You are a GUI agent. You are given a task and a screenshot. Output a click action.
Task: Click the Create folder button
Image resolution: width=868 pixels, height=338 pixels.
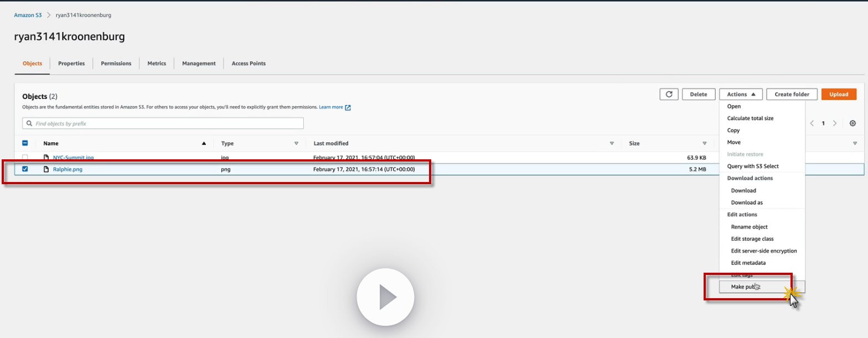[x=792, y=94]
